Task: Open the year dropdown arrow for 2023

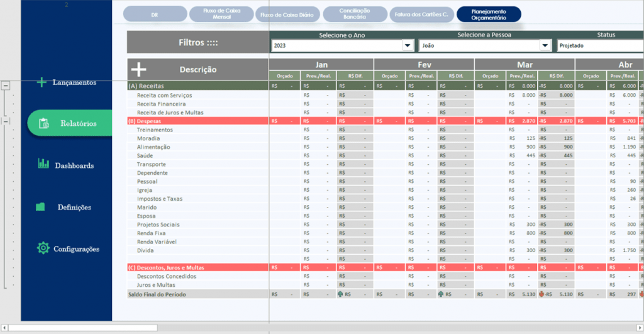Action: click(x=408, y=45)
